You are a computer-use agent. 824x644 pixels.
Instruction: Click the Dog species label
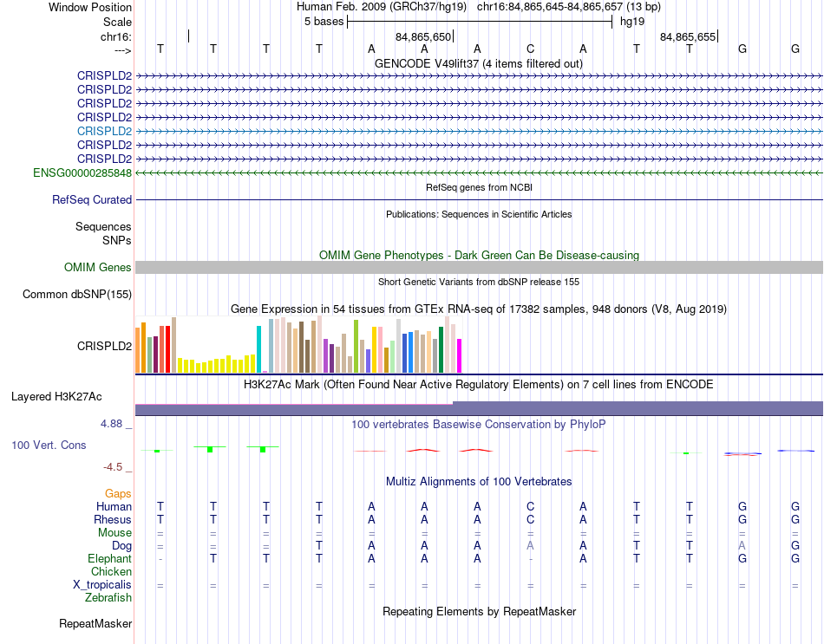[x=121, y=546]
